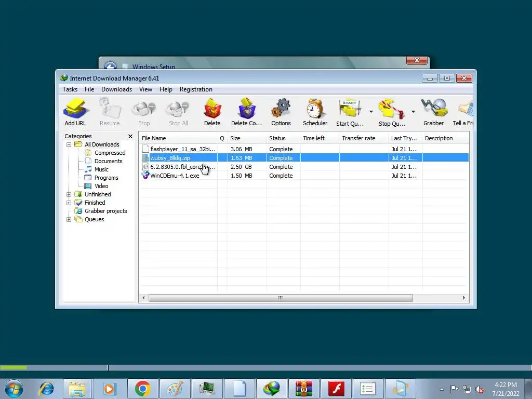Open Windows Media Player taskbar icon
Viewport: 532px width, 399px height.
coord(110,389)
